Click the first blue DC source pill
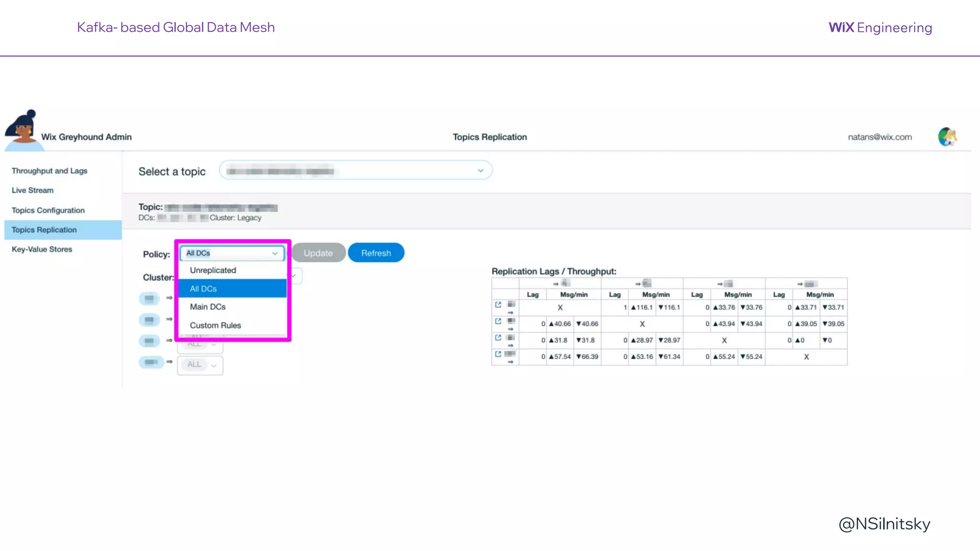The image size is (980, 551). tap(149, 298)
